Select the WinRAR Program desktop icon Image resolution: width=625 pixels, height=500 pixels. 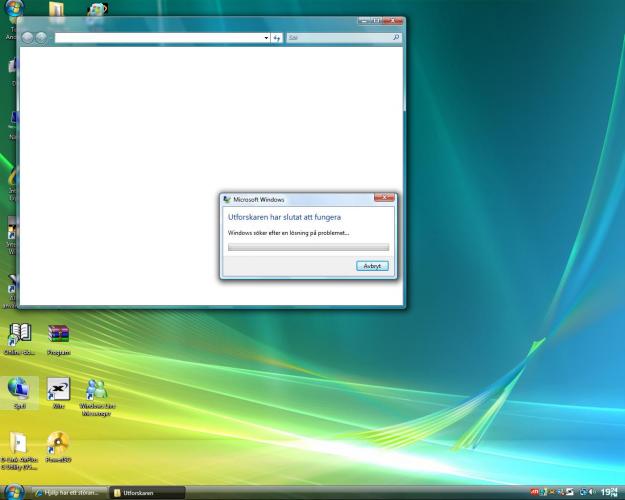pos(58,338)
